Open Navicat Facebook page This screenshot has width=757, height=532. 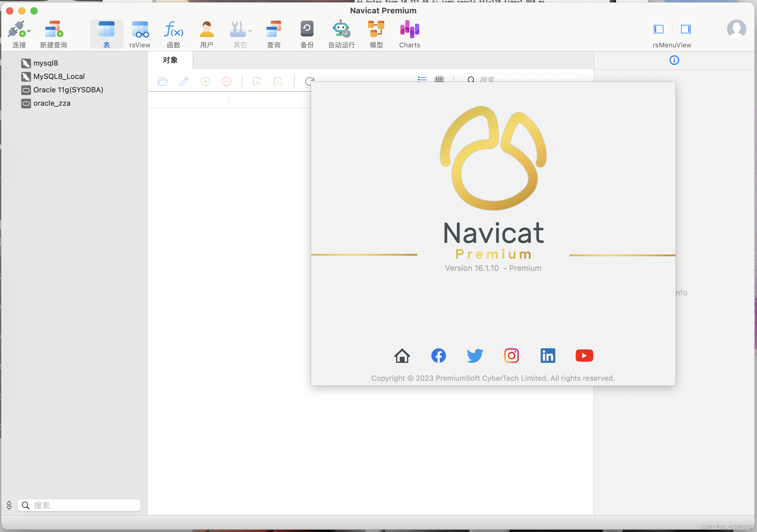click(x=439, y=355)
